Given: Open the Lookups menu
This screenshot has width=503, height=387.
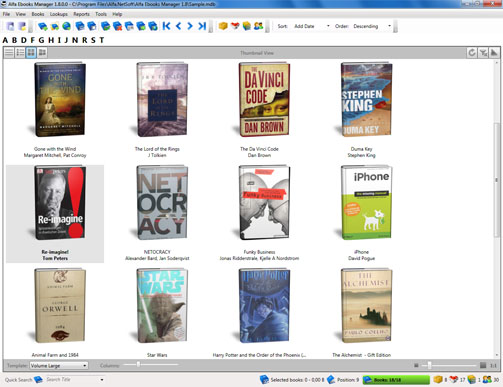Looking at the screenshot, I should 59,14.
